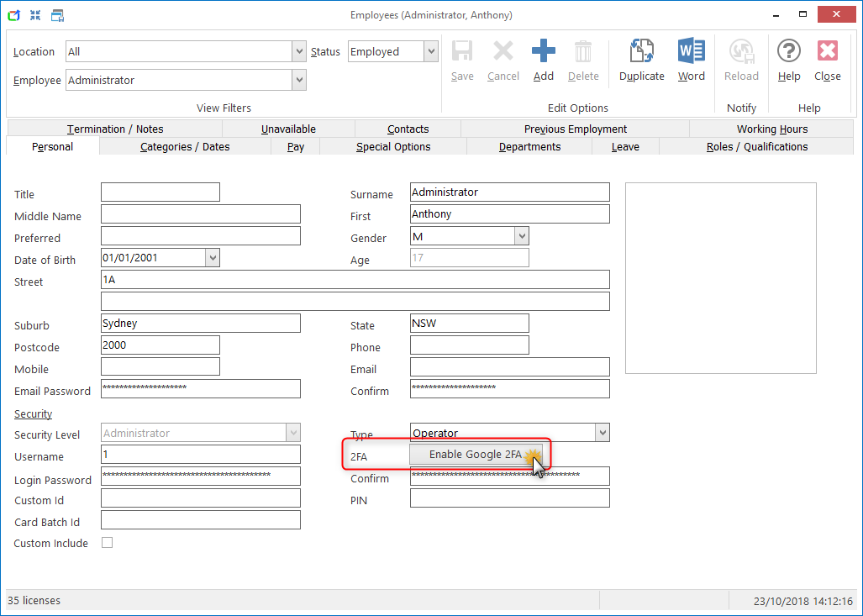The width and height of the screenshot is (863, 616).
Task: Click the Reload notify icon
Action: [741, 51]
